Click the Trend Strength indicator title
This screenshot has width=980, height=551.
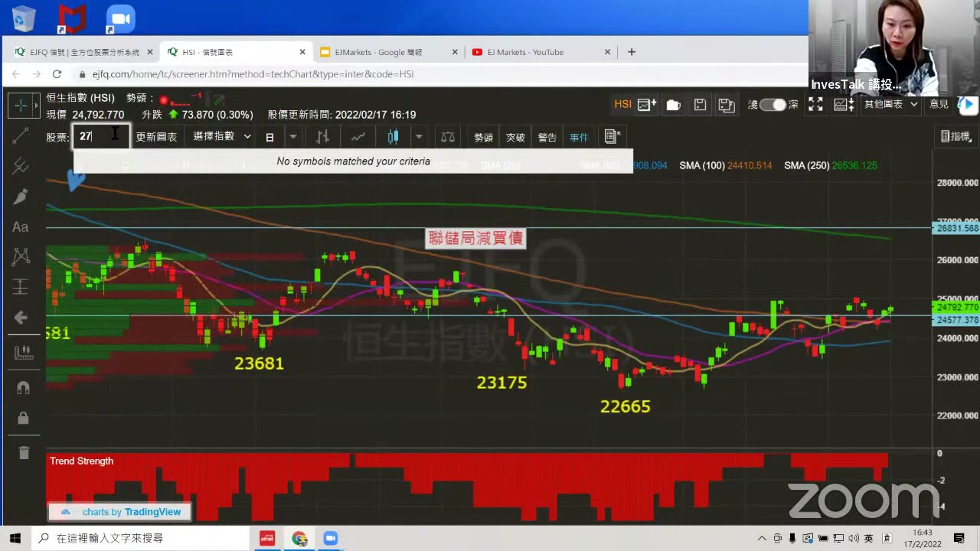tap(81, 461)
